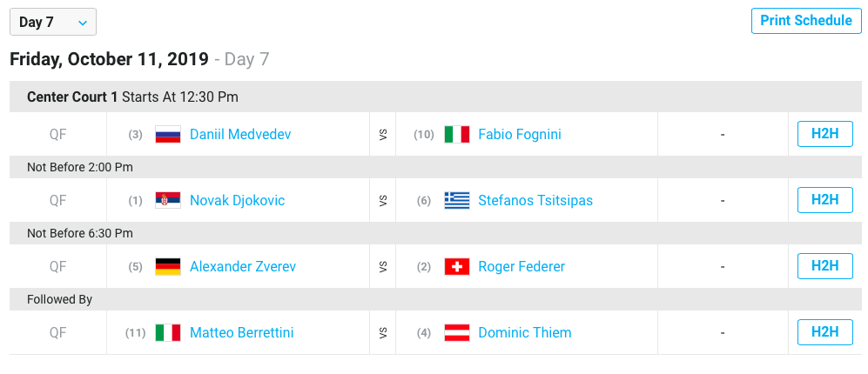Image resolution: width=868 pixels, height=374 pixels.
Task: Open Novak Djokovic player link
Action: (x=238, y=200)
